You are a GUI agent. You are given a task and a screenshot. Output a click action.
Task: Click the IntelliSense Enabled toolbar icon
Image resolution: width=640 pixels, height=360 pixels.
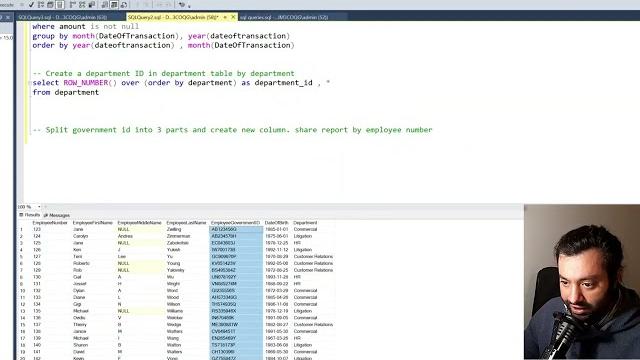(x=60, y=4)
